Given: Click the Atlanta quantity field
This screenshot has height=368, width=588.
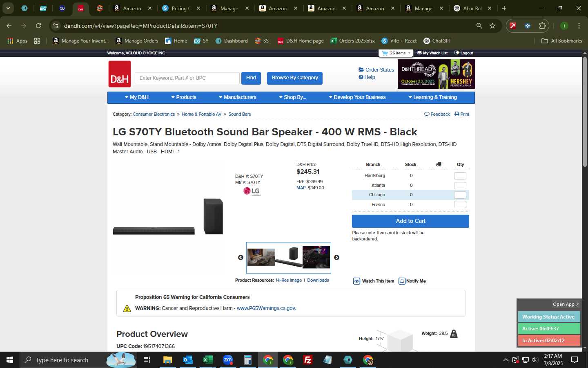Looking at the screenshot, I should coord(460,186).
